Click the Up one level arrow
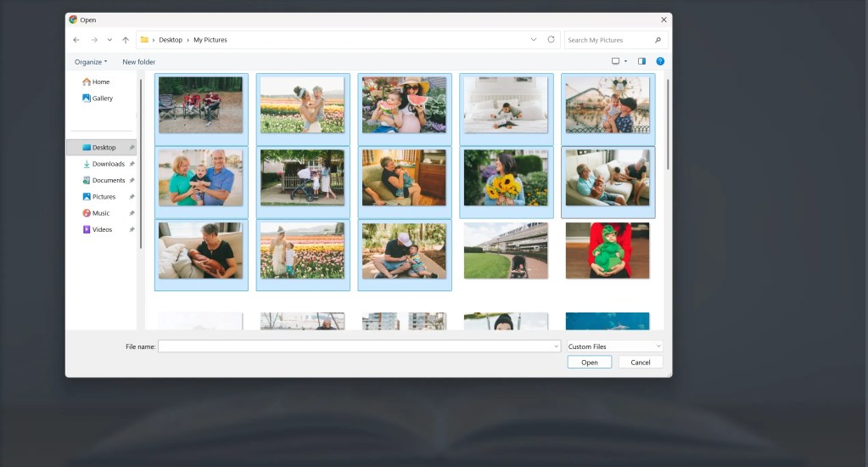The height and width of the screenshot is (467, 868). click(x=126, y=40)
